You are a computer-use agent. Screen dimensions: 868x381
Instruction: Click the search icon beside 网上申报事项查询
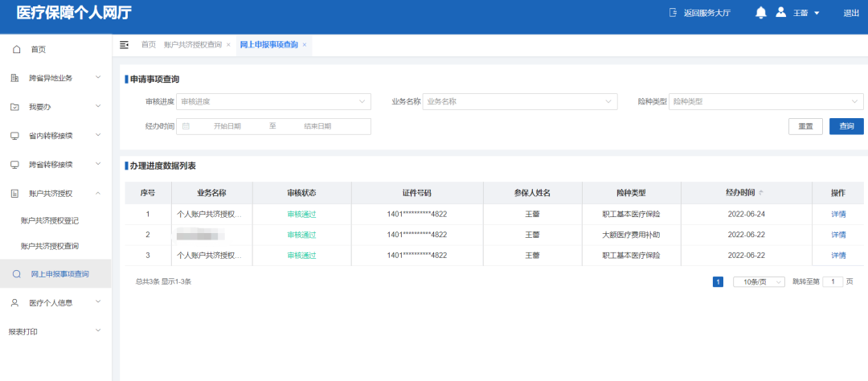pos(16,274)
